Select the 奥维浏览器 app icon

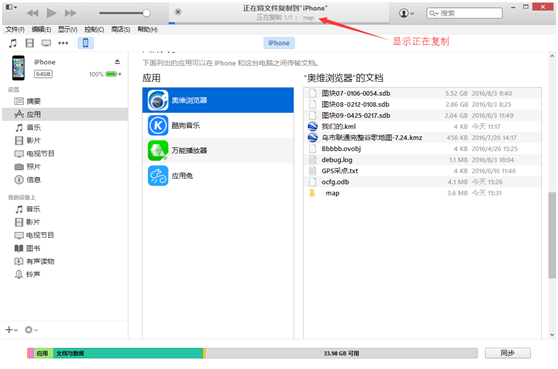[x=158, y=100]
